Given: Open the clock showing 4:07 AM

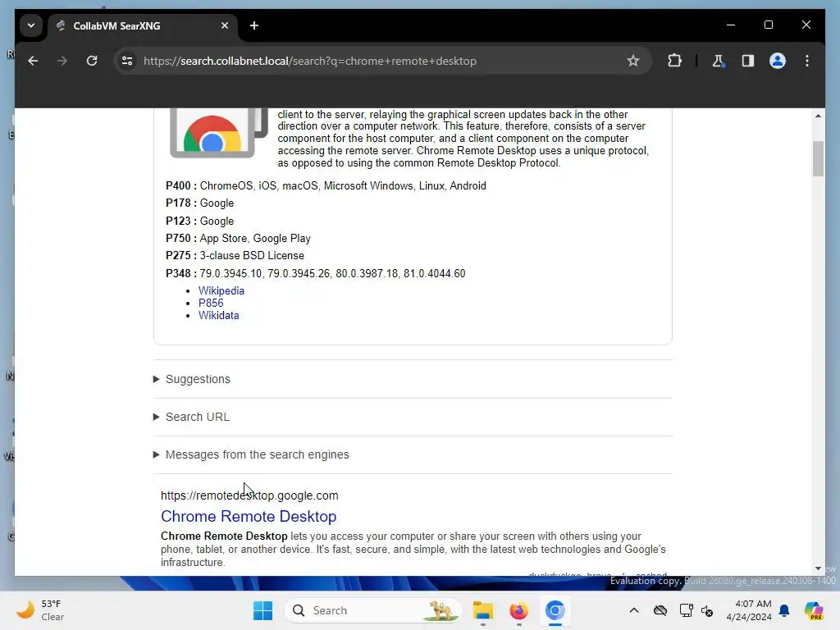Looking at the screenshot, I should tap(749, 610).
